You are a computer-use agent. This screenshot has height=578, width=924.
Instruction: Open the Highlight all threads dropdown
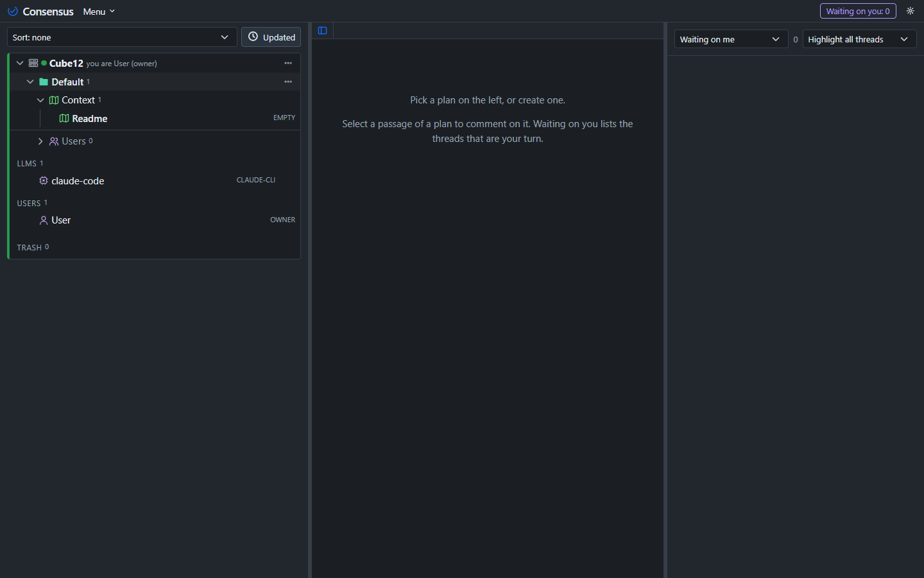pos(859,39)
